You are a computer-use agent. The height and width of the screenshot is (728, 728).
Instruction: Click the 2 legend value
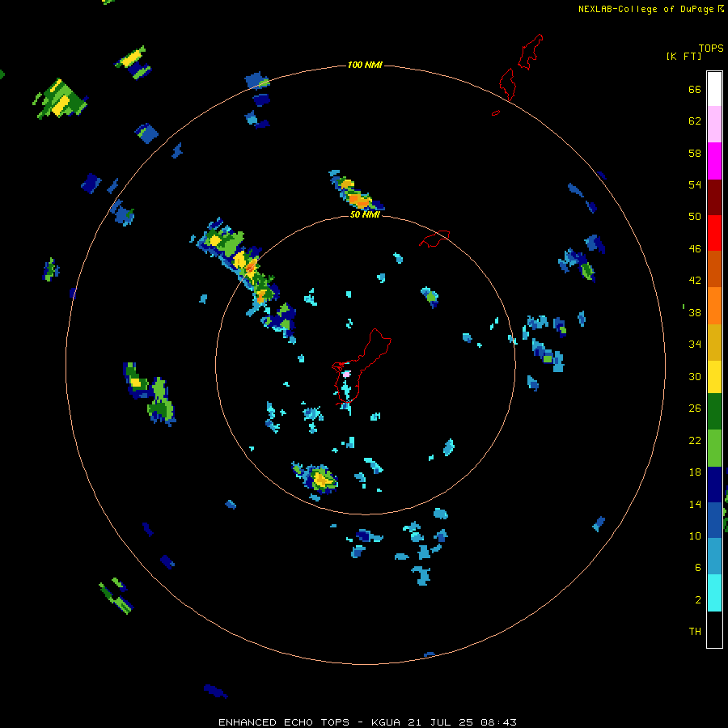pyautogui.click(x=698, y=599)
